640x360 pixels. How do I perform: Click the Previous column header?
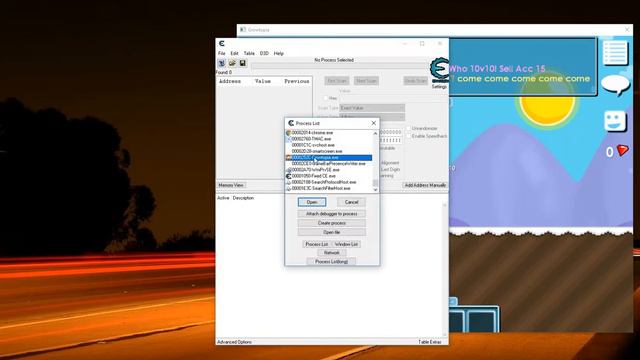pos(297,81)
